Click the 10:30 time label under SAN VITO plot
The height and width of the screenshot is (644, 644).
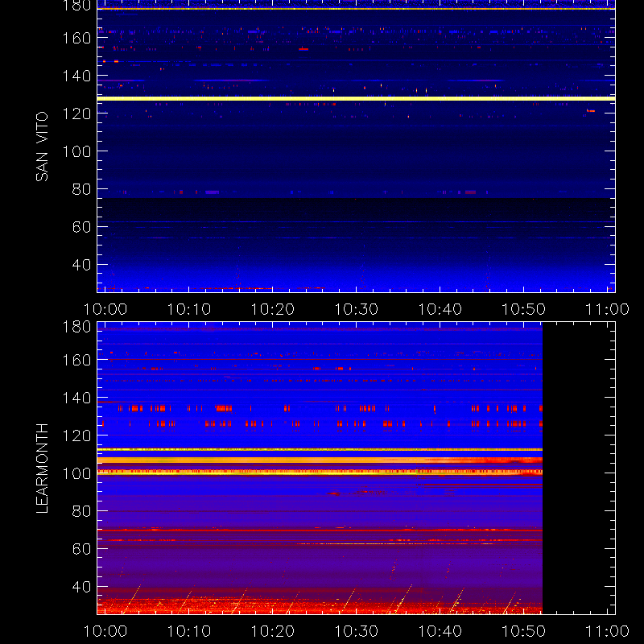[357, 309]
